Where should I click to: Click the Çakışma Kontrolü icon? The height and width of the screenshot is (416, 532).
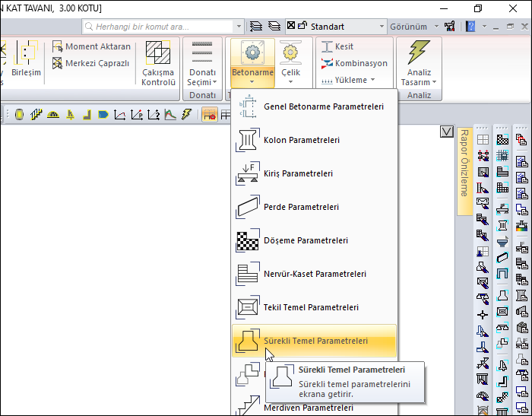pyautogui.click(x=159, y=53)
